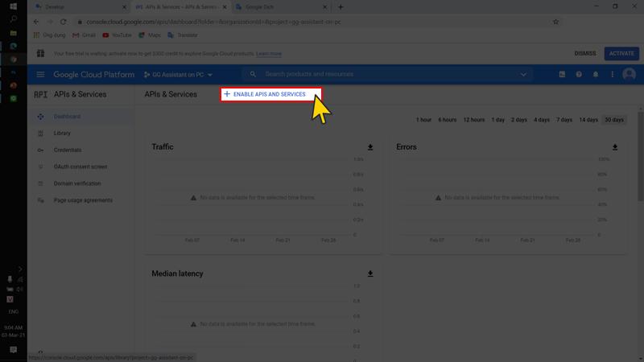
Task: Select the 1 hour time range
Action: click(423, 120)
